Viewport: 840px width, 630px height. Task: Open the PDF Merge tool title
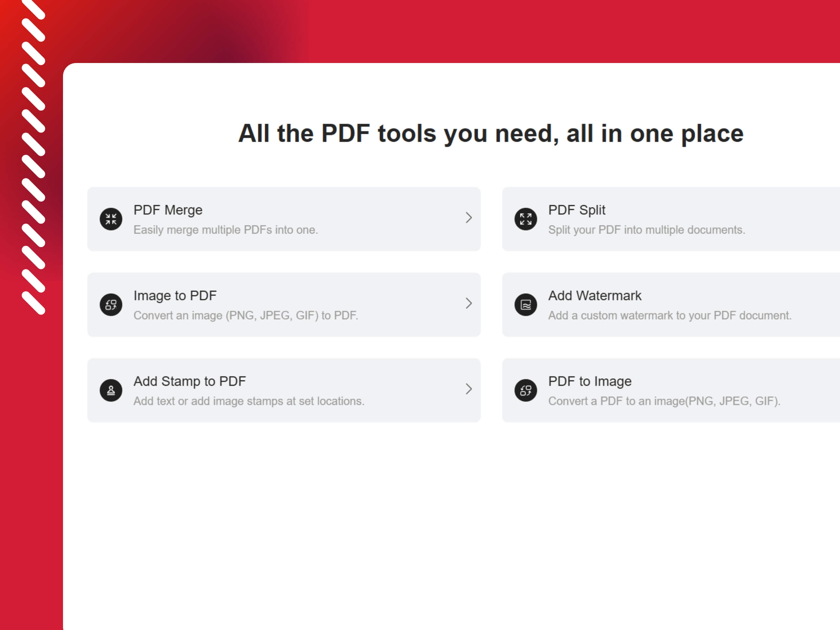click(168, 210)
